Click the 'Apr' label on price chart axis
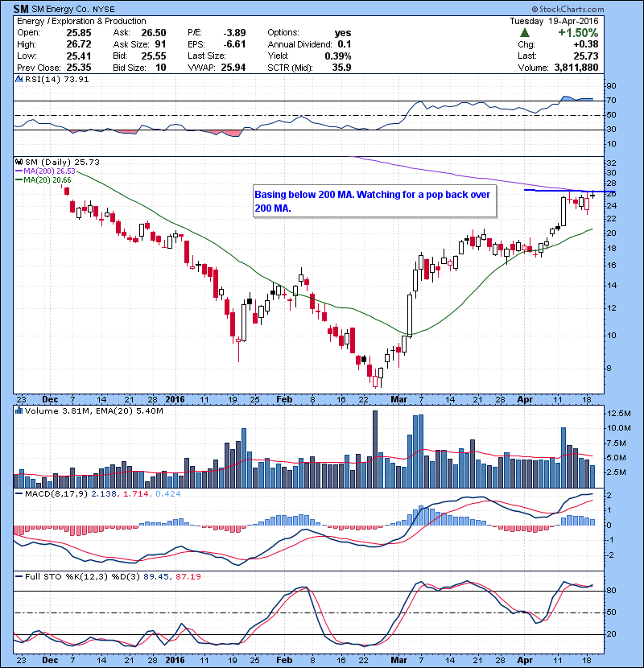 point(525,400)
